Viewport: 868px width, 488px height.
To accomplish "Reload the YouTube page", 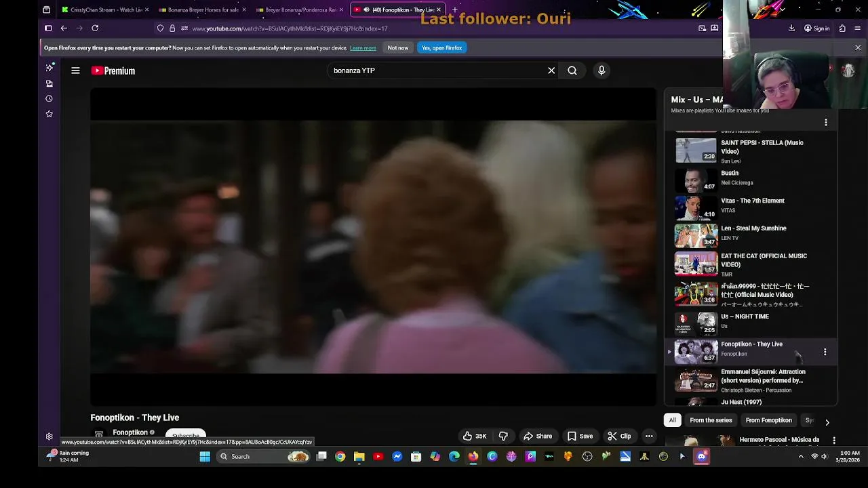I will tap(95, 28).
